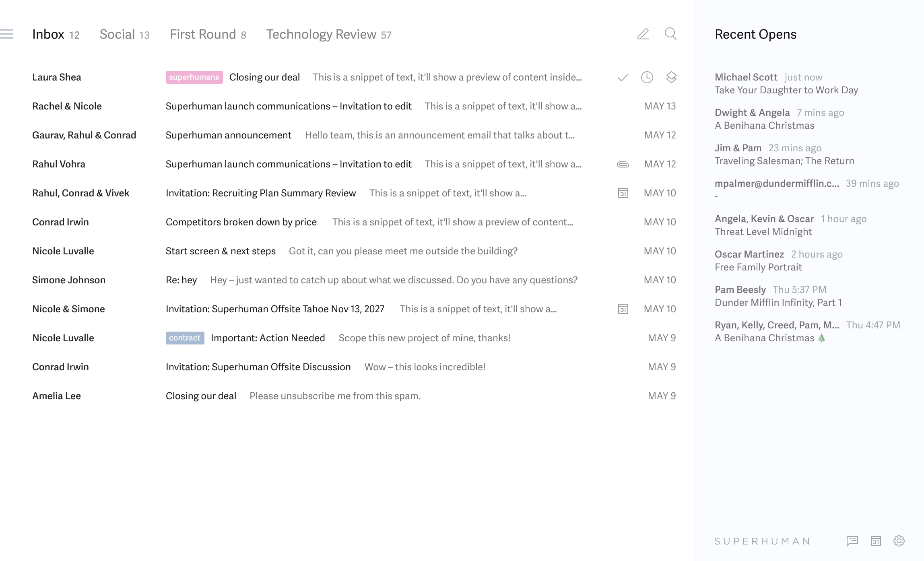Open Pam Beesly Dunder Mifflin Infinity entry

[x=778, y=296]
